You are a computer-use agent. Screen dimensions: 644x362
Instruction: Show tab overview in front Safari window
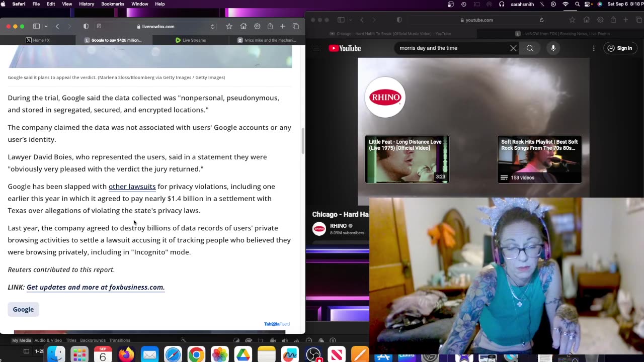click(x=296, y=26)
